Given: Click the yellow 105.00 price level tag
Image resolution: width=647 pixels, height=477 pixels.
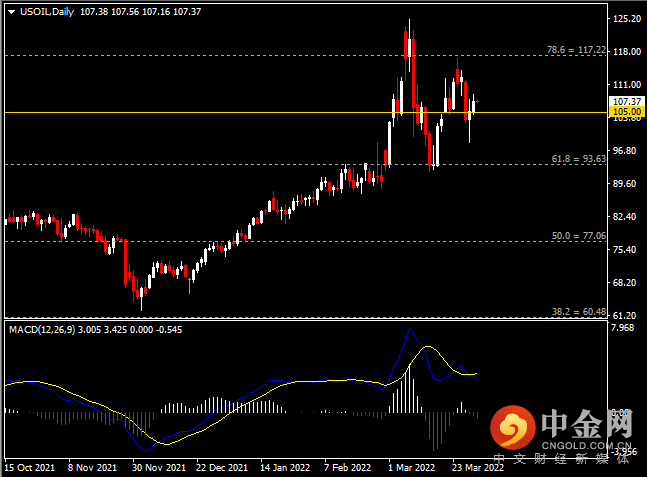Looking at the screenshot, I should coord(627,112).
